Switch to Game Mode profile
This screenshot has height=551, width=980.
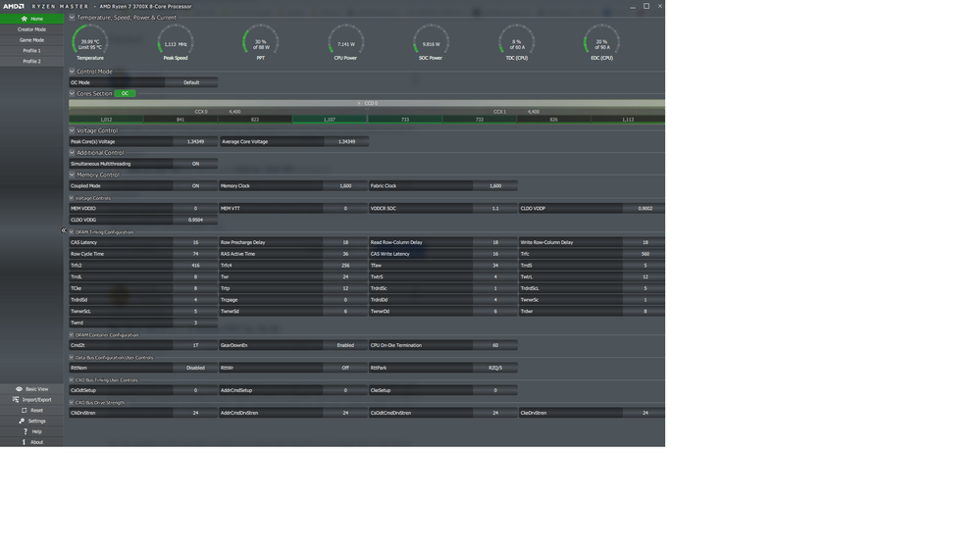pyautogui.click(x=31, y=40)
